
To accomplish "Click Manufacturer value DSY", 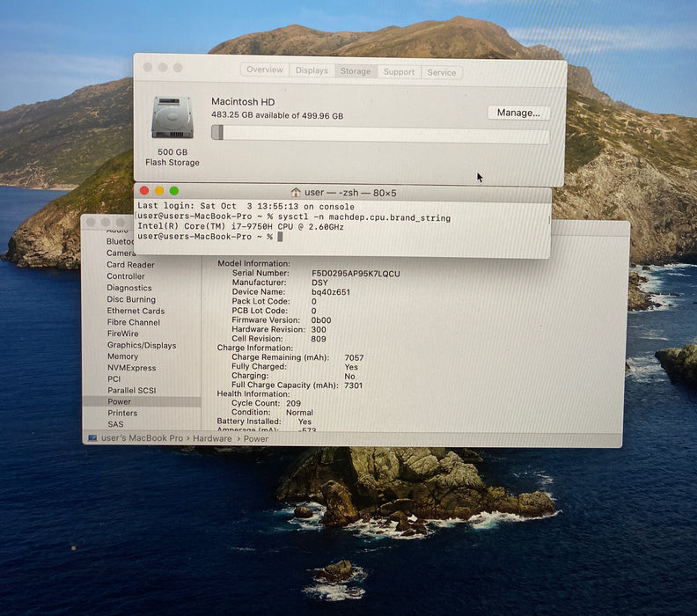I will point(319,282).
